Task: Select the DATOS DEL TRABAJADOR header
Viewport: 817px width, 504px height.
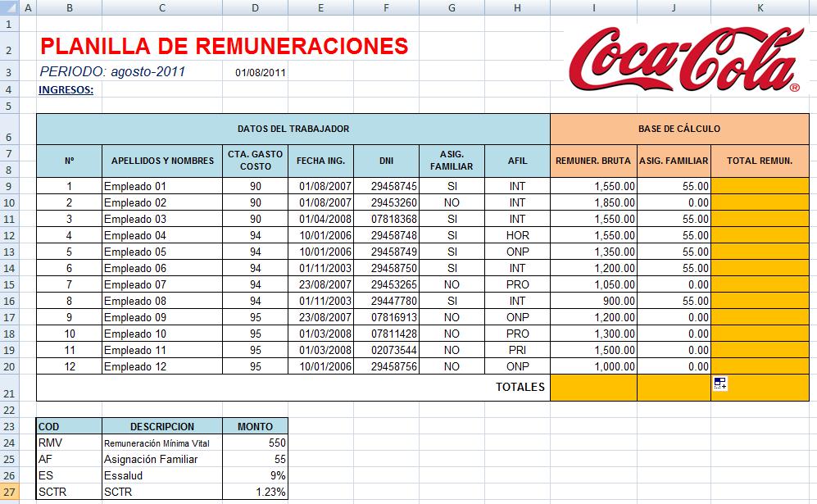Action: 293,129
